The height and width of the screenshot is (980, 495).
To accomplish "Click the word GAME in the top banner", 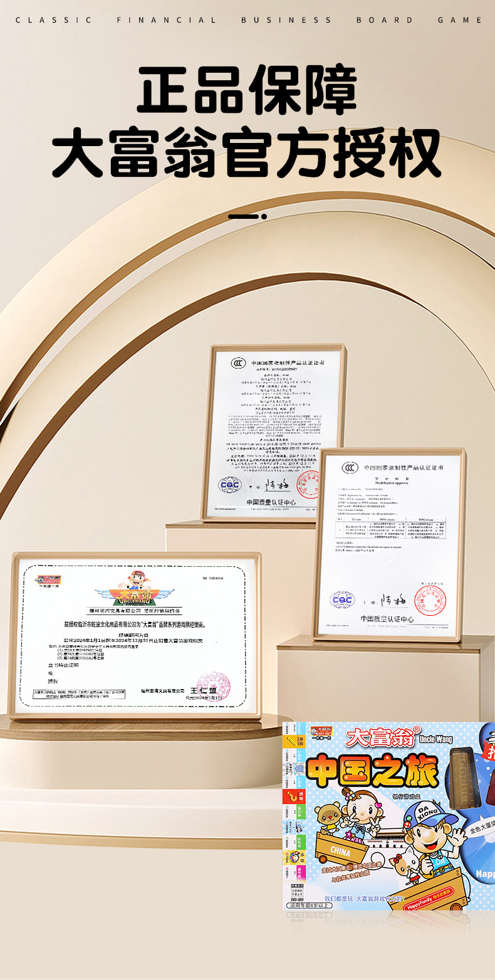I will 461,20.
